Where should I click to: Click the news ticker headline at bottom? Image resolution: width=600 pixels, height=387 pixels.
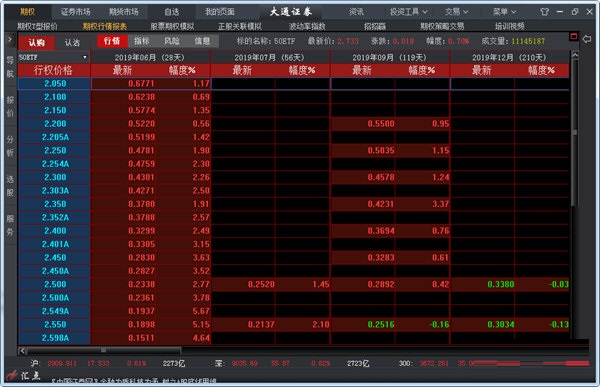tap(134, 381)
